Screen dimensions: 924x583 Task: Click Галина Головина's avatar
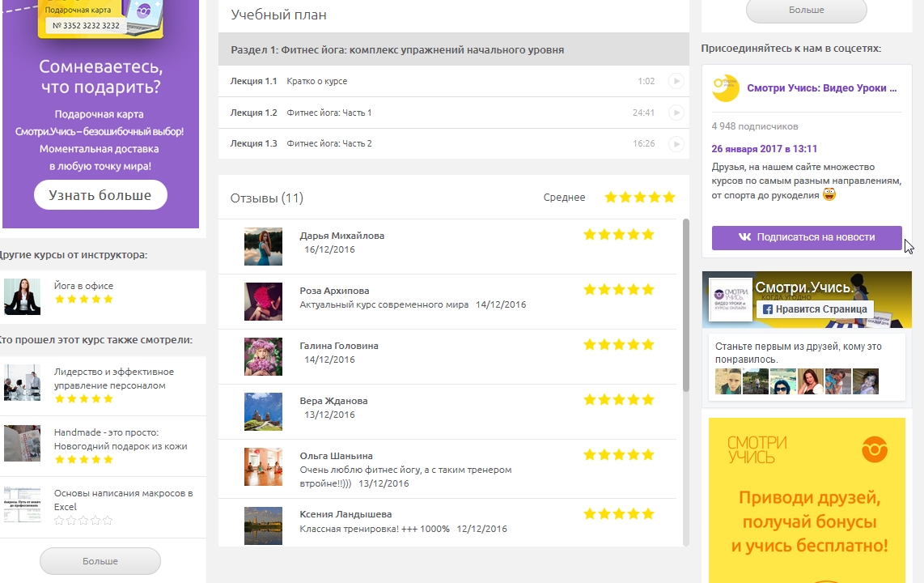[x=264, y=356]
